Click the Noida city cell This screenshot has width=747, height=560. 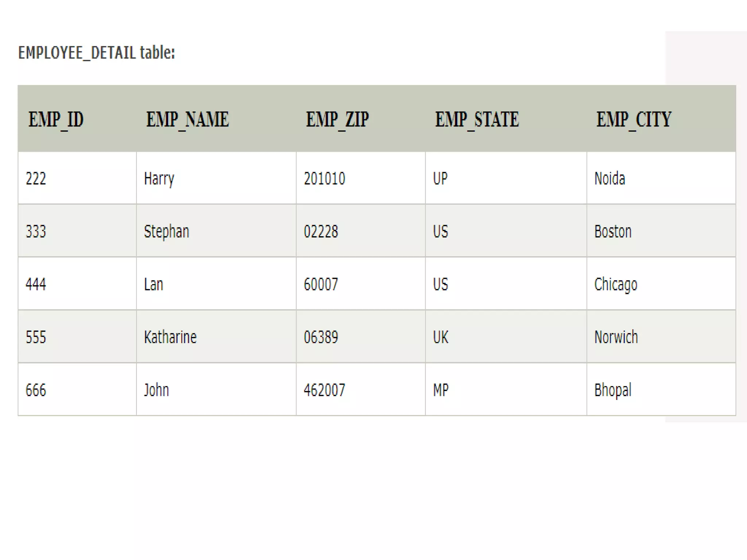click(661, 178)
